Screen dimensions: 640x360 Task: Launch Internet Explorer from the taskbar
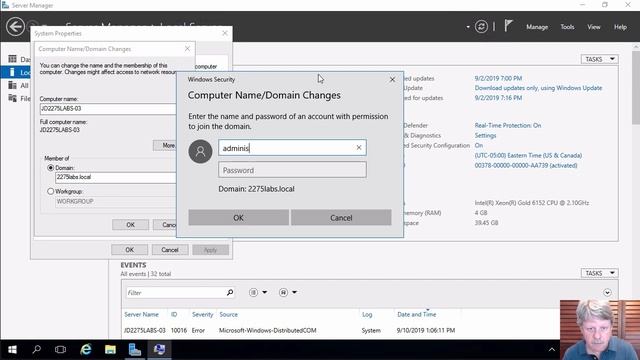click(86, 349)
